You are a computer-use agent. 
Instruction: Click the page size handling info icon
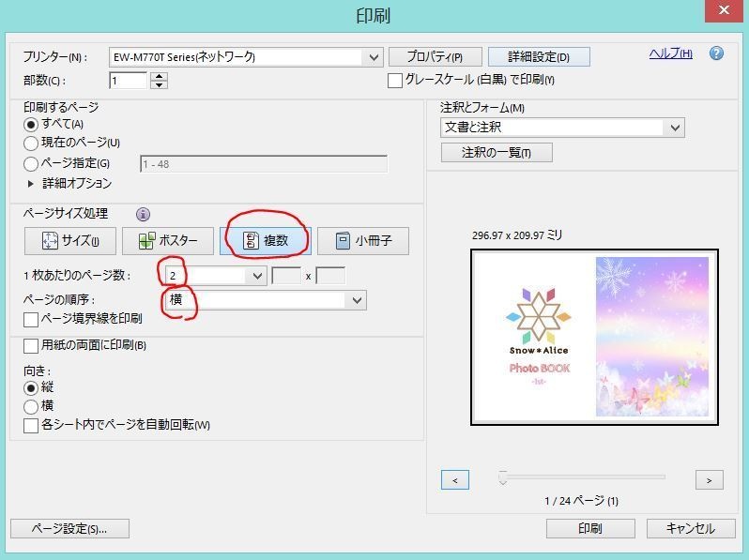click(143, 215)
